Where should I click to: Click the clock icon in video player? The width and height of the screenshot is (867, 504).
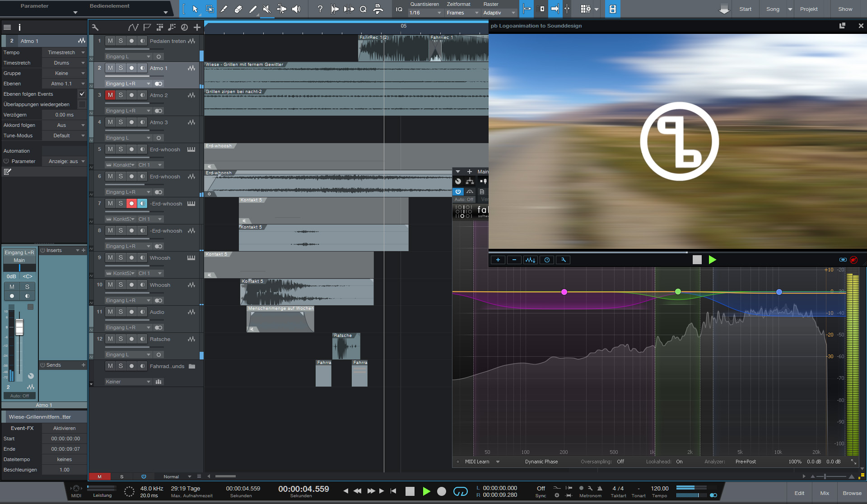(x=547, y=260)
